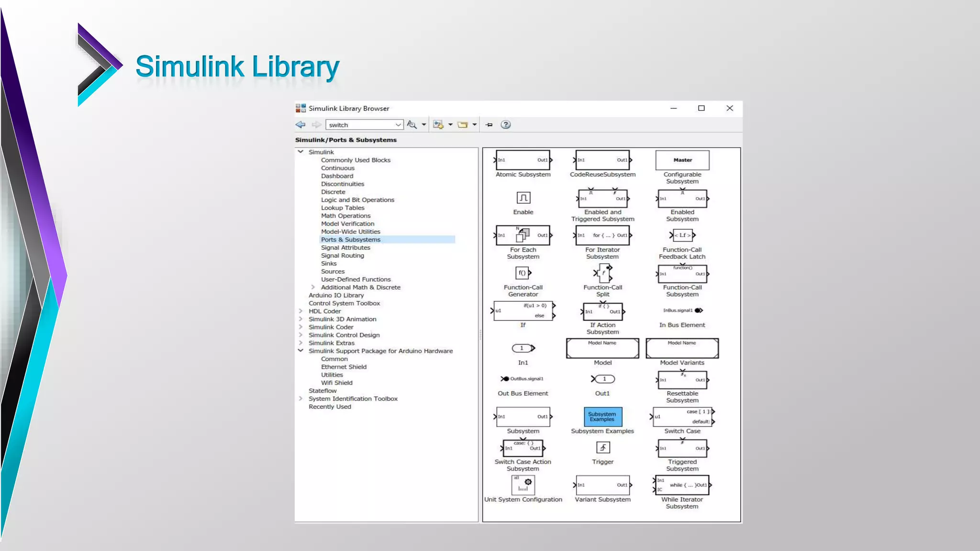Viewport: 980px width, 551px height.
Task: Select the While Iterator Subsystem block
Action: [x=682, y=485]
